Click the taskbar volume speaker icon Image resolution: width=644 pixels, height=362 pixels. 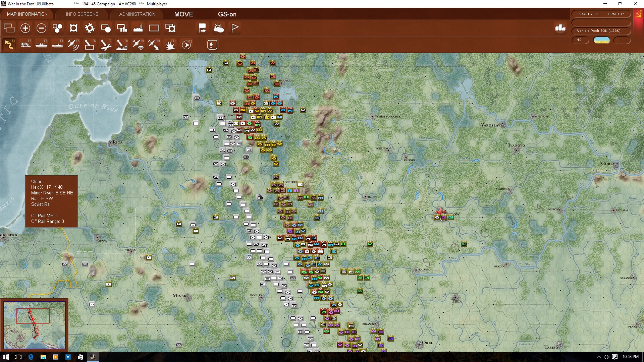coord(606,357)
